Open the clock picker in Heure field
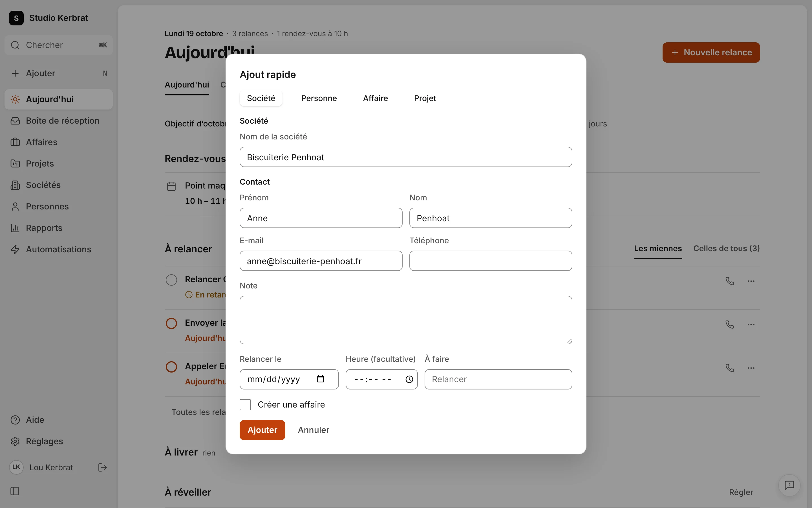Viewport: 812px width, 508px height. coord(409,379)
